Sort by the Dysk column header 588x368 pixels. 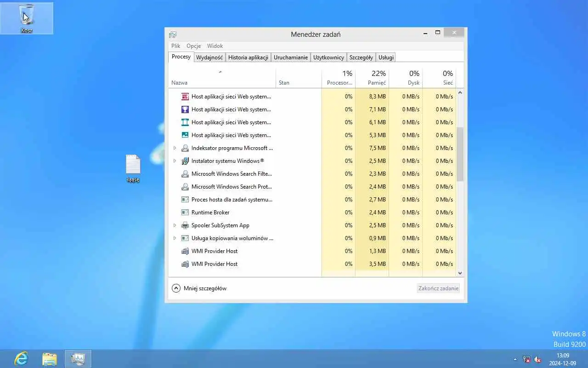tap(406, 78)
